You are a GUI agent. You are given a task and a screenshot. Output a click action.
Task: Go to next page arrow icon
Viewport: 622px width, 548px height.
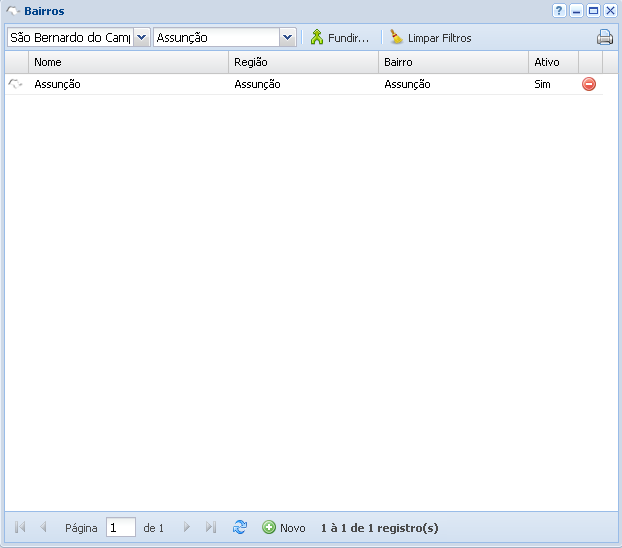[187, 527]
